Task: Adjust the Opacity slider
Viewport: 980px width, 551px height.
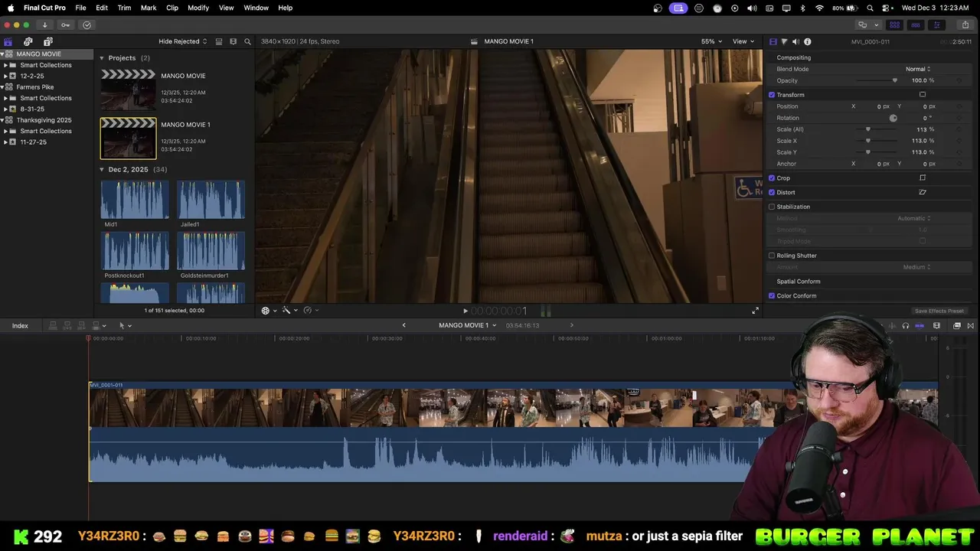Action: (x=894, y=80)
